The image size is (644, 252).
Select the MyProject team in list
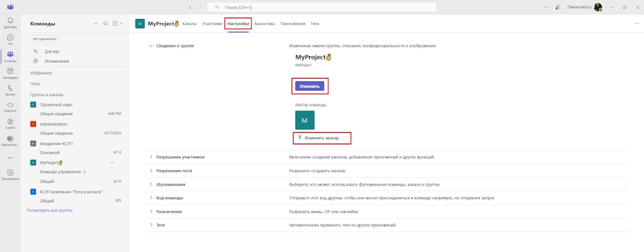(51, 163)
